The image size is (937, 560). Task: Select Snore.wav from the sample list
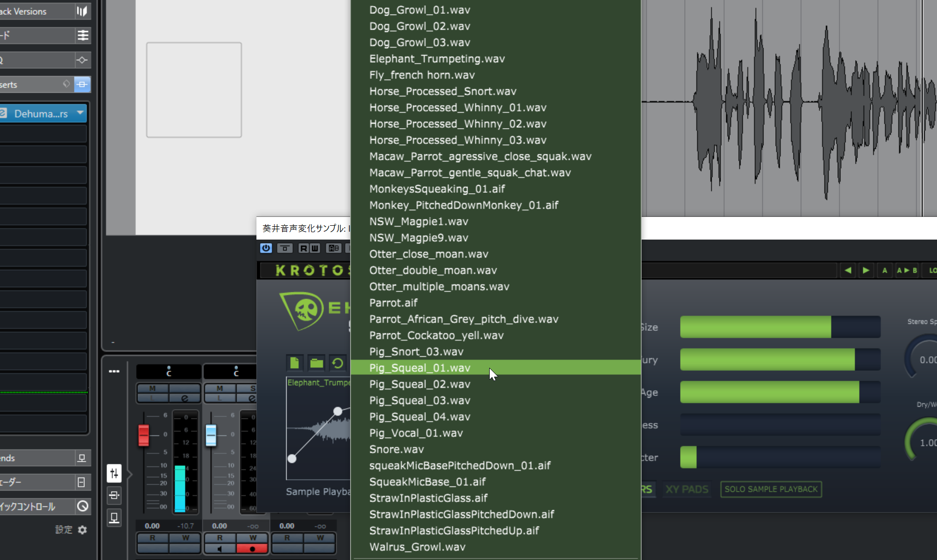(x=496, y=449)
